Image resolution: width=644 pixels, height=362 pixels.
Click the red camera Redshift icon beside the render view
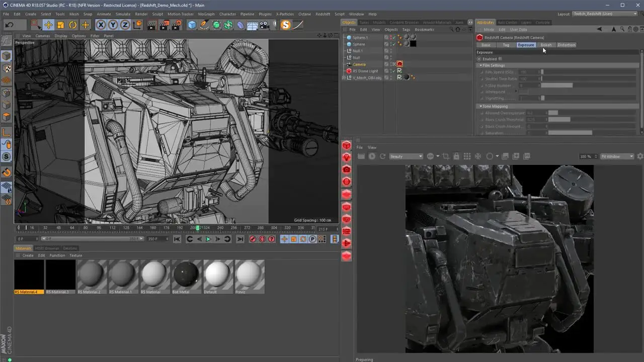click(347, 170)
